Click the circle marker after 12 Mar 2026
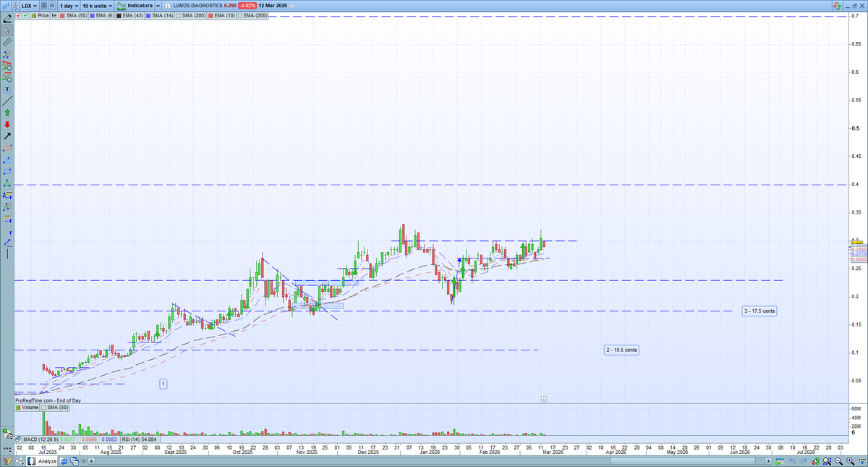Image resolution: width=868 pixels, height=467 pixels. (292, 6)
